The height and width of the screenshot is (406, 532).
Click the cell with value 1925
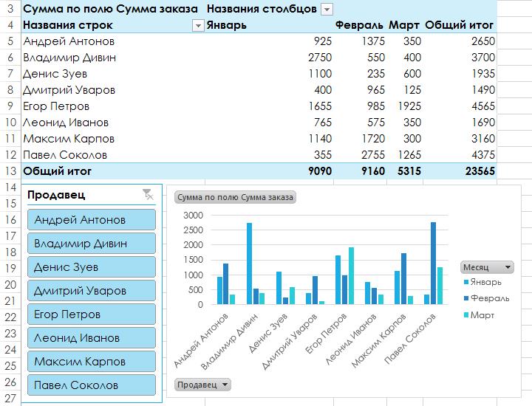tap(404, 106)
